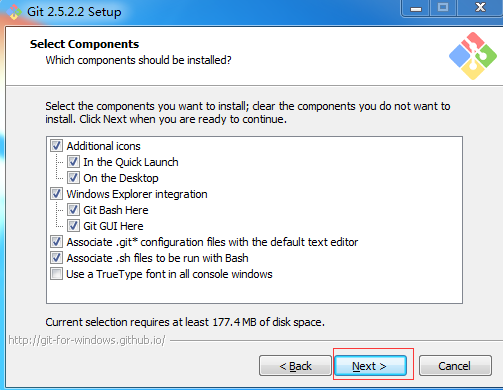Go to Next step of setup
Viewport: 503px width, 390px height.
click(x=370, y=366)
